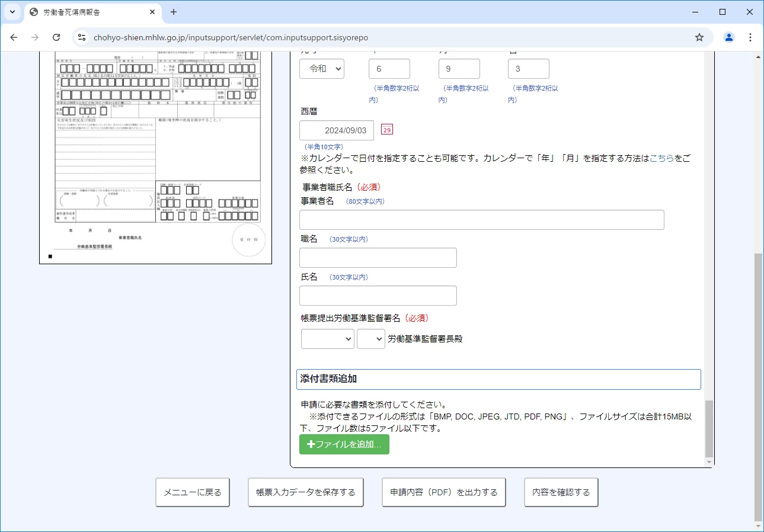Expand the second 労働基準監督署 office dropdown
This screenshot has height=532, width=764.
370,339
